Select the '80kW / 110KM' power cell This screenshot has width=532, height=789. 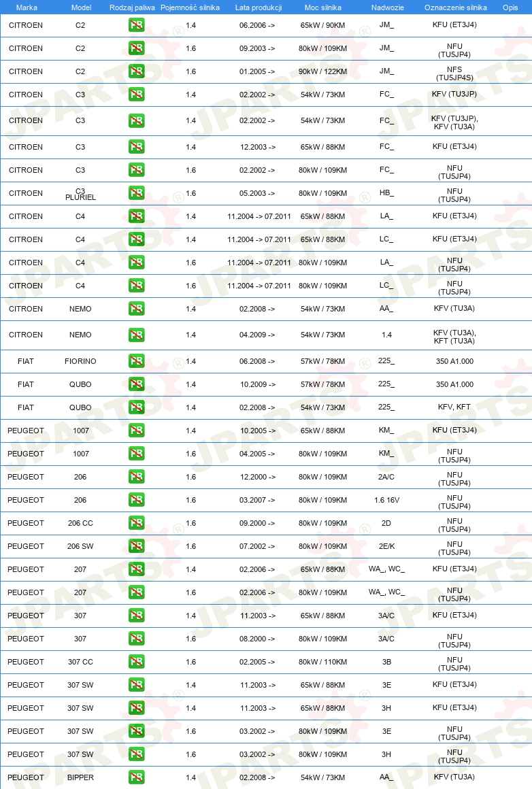pos(322,662)
